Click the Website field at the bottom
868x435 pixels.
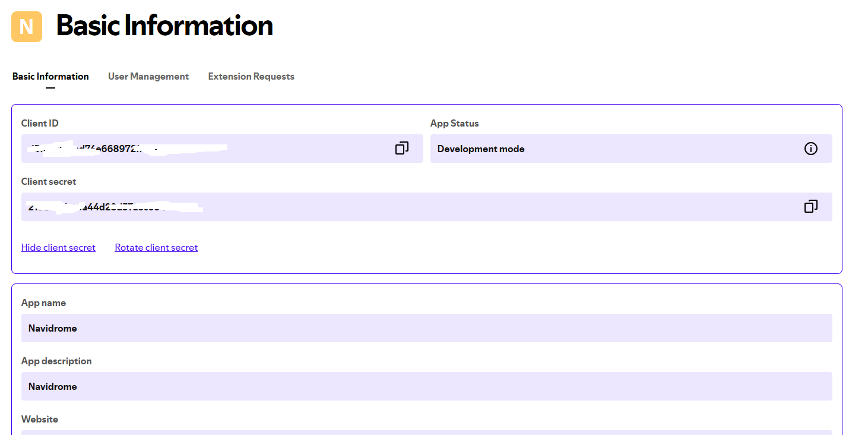(426, 432)
